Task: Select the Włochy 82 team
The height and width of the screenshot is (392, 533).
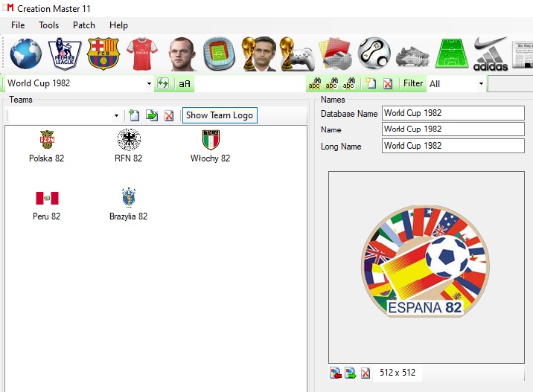Action: pos(211,146)
